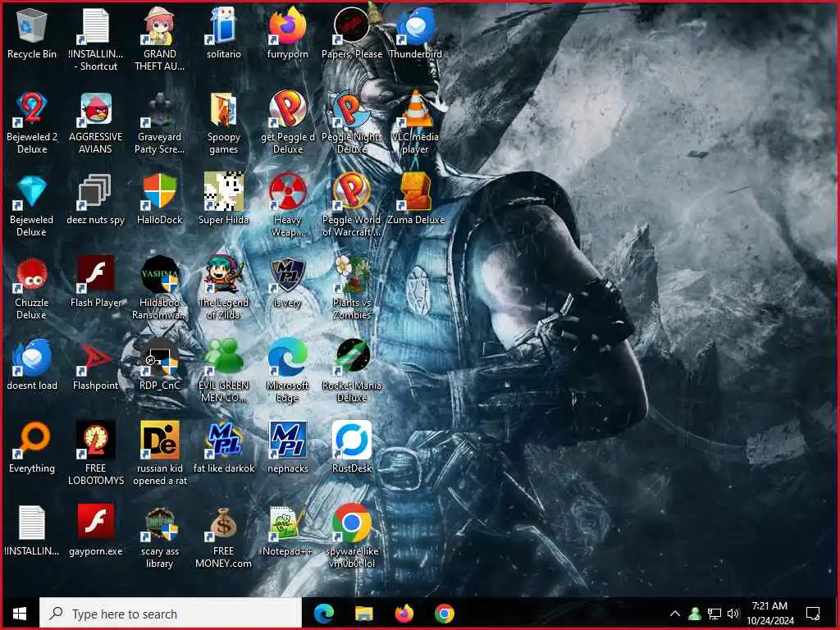Select the Hildaboo Ransomwa... icon
The width and height of the screenshot is (840, 630).
coord(160,288)
